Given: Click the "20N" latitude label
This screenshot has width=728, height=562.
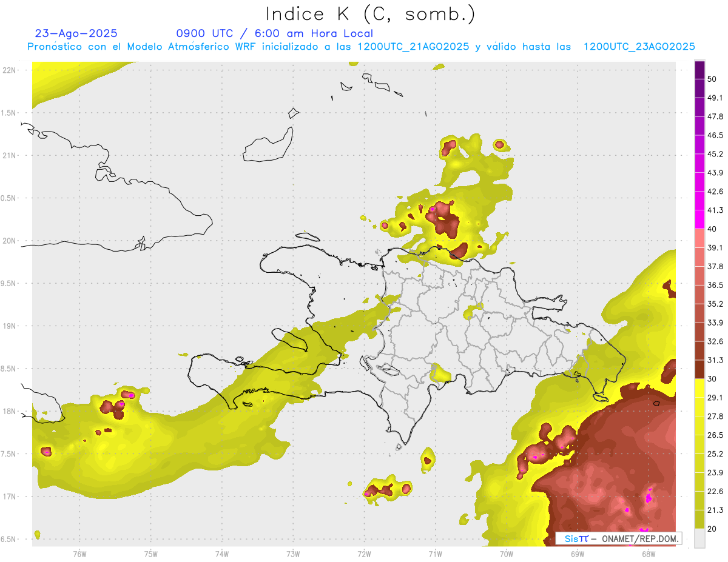Looking at the screenshot, I should (9, 241).
